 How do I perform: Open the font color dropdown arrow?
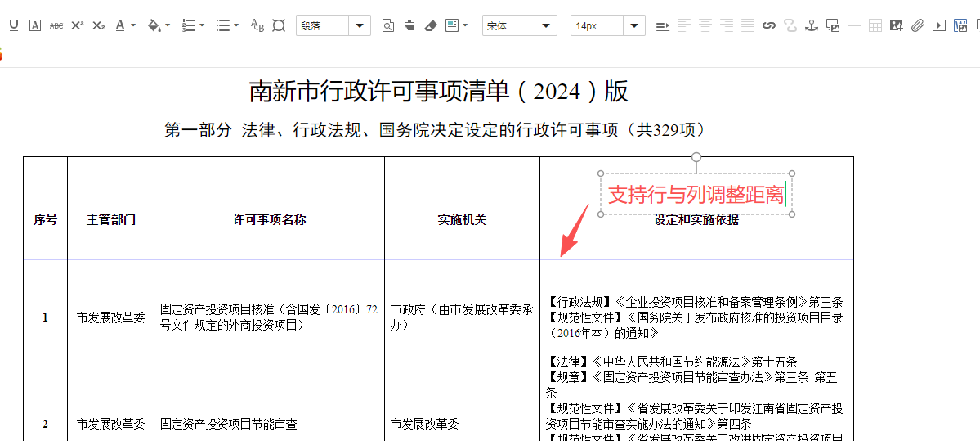pos(133,25)
